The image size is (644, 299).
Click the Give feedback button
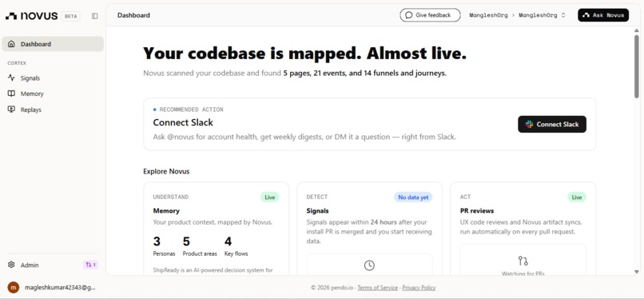coord(430,15)
